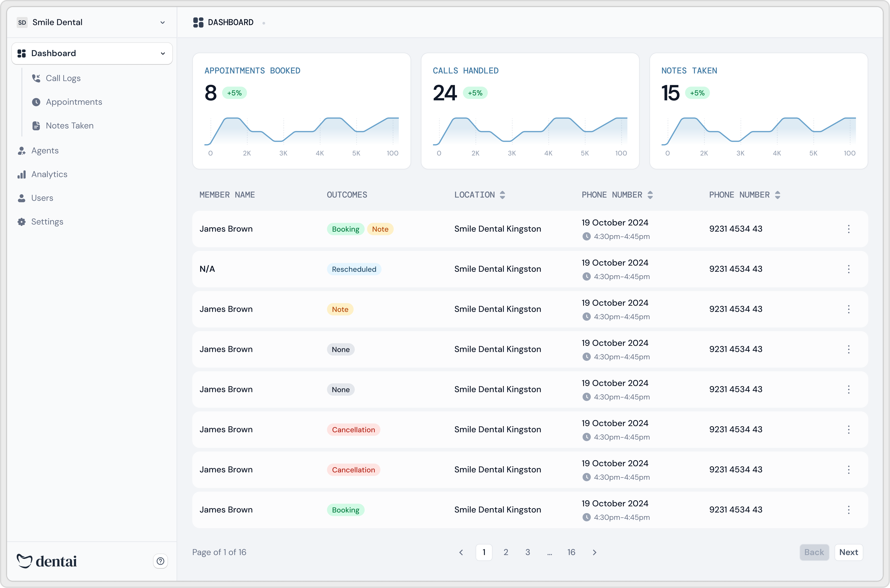Viewport: 890px width, 588px height.
Task: Sort by first Phone Number column
Action: [650, 195]
